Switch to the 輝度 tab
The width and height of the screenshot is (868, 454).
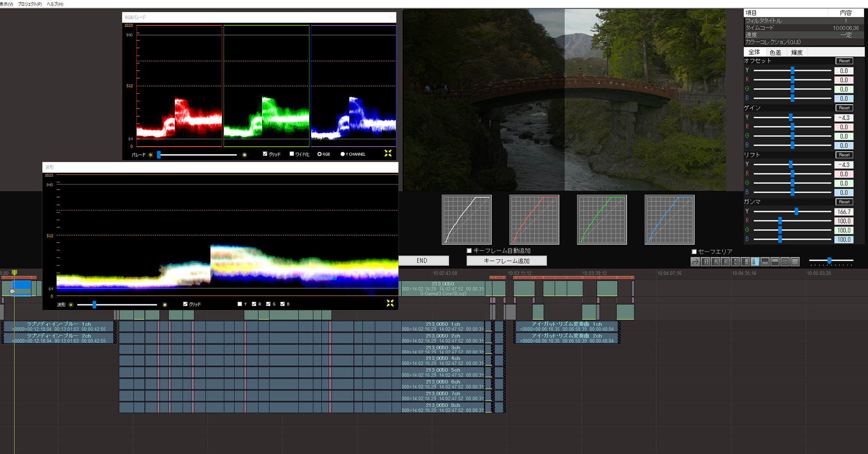click(x=797, y=53)
